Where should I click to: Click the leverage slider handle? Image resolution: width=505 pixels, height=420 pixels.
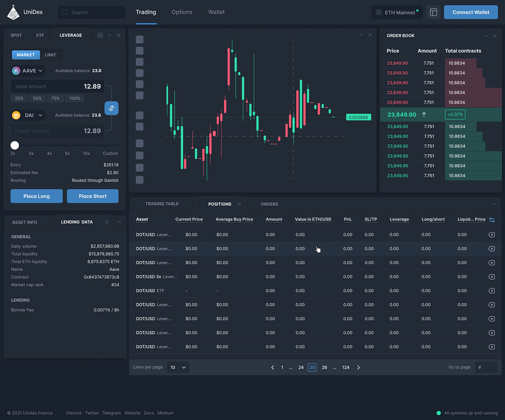pos(15,145)
